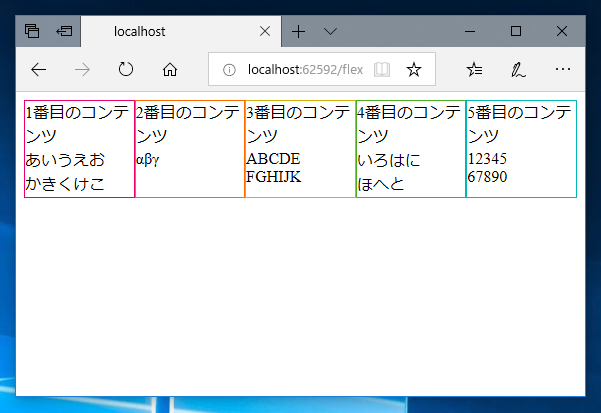Maximize the browser window

pos(516,31)
